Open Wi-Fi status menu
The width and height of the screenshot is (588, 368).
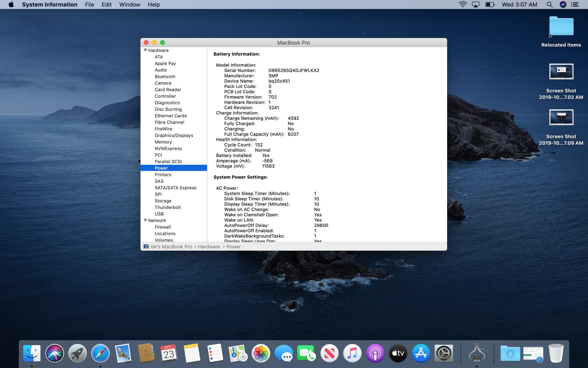[x=462, y=4]
